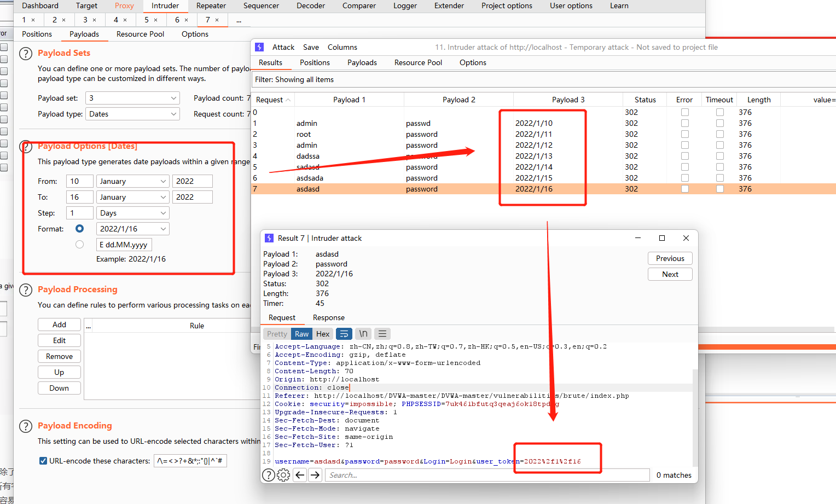The image size is (836, 504).
Task: Close Intruder tab number 3
Action: 94,20
